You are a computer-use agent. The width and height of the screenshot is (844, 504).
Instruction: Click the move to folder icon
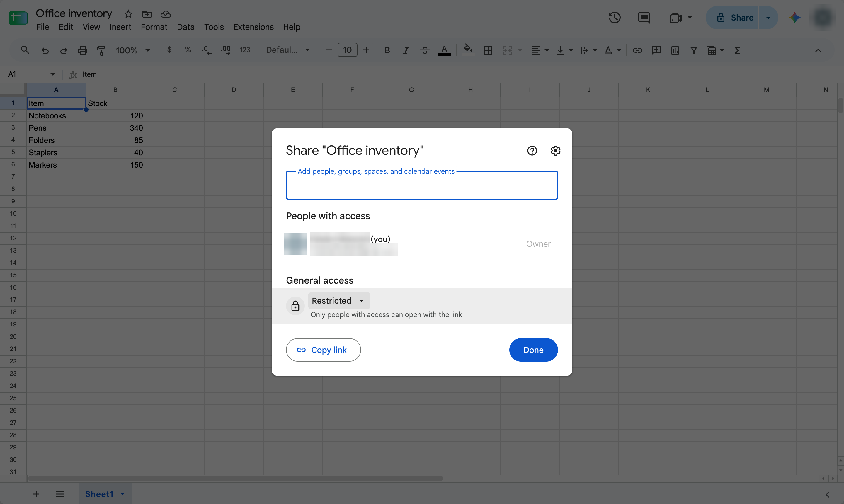(x=147, y=14)
